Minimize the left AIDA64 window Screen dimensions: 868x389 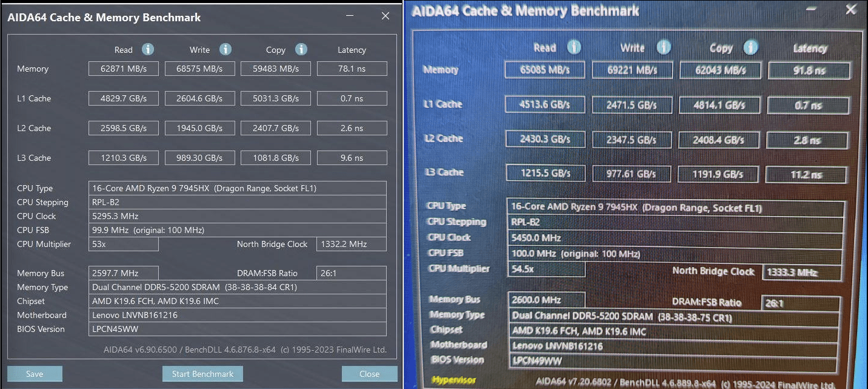tap(349, 16)
